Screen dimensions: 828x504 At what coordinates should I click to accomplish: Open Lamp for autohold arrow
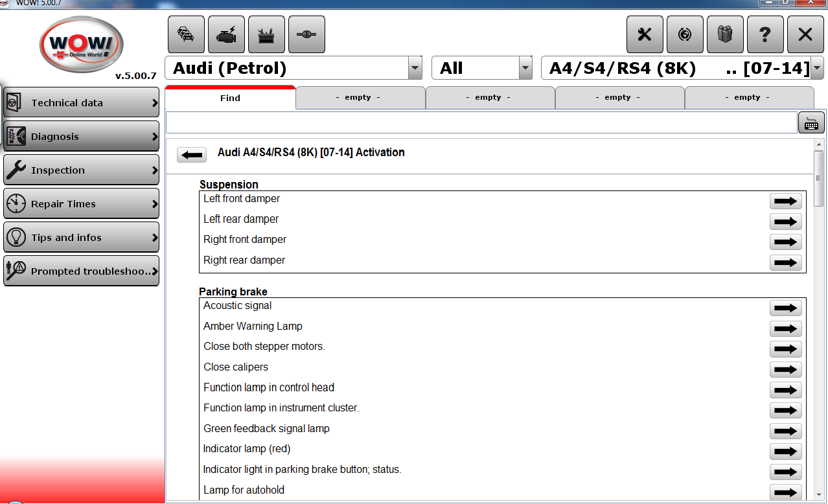click(785, 492)
